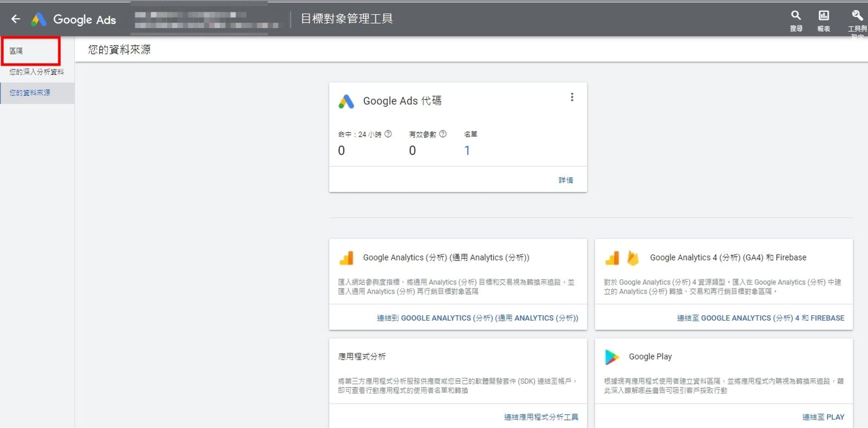Select 您的資料來源 in sidebar
The image size is (868, 428).
click(x=37, y=93)
